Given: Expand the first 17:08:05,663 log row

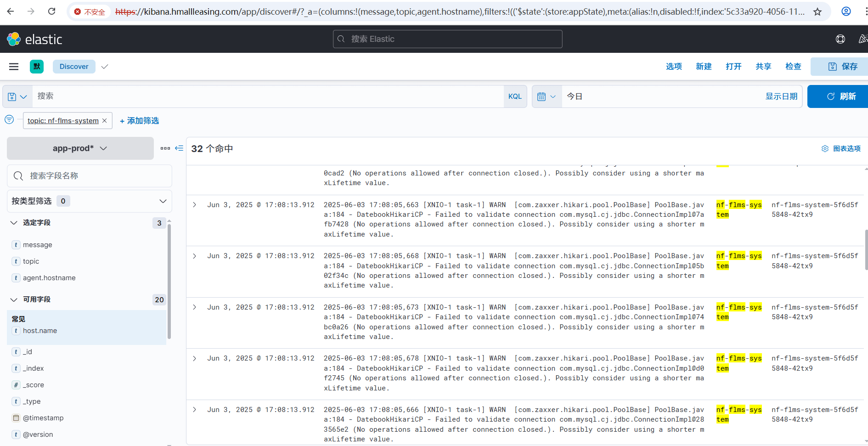Looking at the screenshot, I should point(195,205).
